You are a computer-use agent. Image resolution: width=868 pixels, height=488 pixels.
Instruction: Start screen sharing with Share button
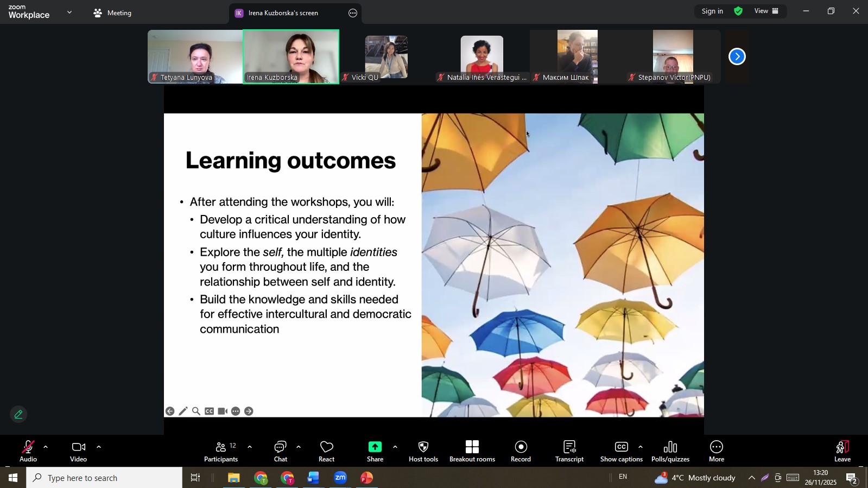[375, 451]
